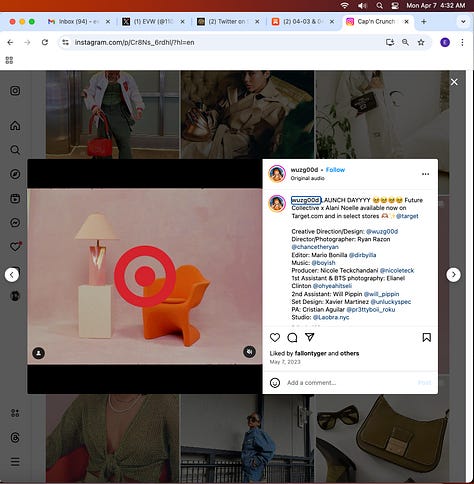
Task: Click the May 7, 2023 post date
Action: pos(285,362)
